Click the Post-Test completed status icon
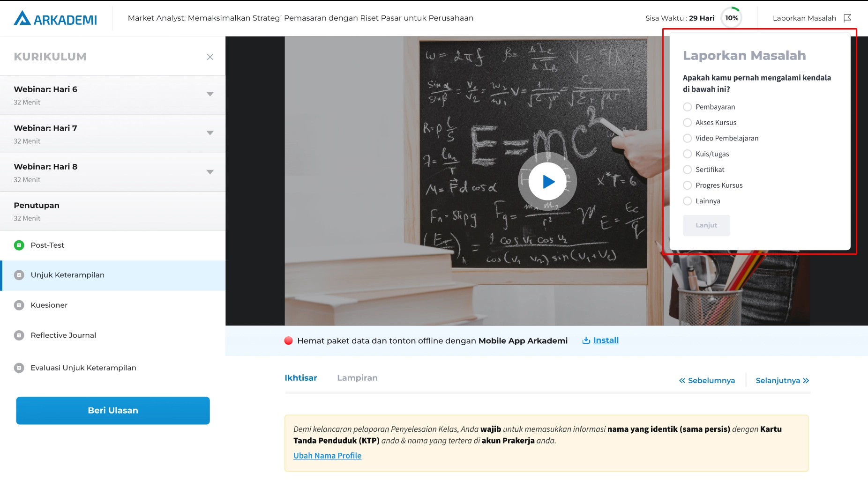Image resolution: width=868 pixels, height=488 pixels. [x=19, y=245]
